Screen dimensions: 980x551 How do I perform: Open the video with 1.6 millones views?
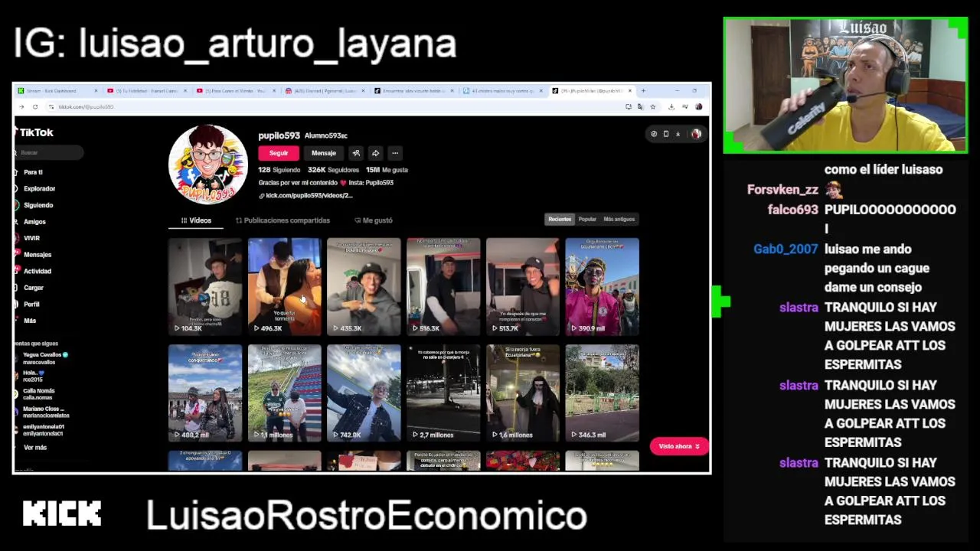click(522, 393)
